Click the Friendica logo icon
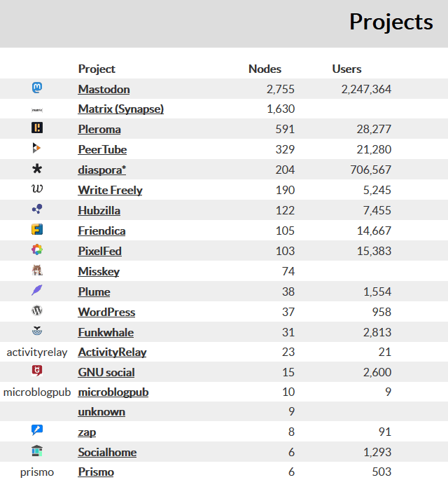The width and height of the screenshot is (448, 480). (37, 230)
